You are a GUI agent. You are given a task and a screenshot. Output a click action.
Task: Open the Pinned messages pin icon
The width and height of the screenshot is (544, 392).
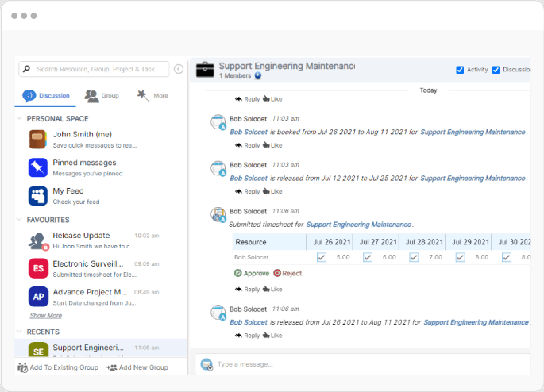38,167
